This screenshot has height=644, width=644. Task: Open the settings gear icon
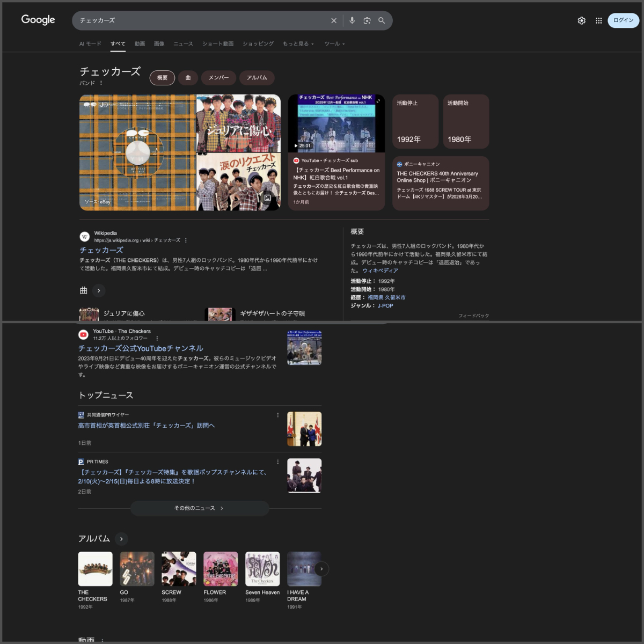coord(581,20)
